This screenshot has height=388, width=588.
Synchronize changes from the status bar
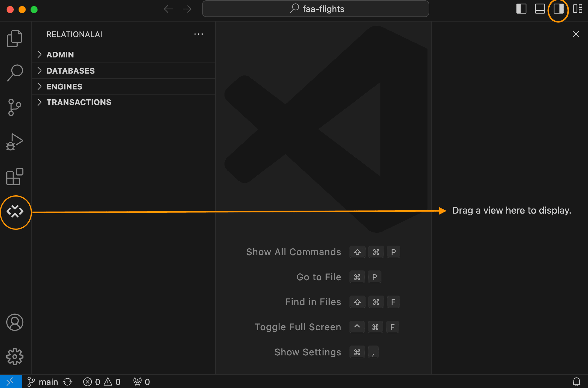click(68, 382)
